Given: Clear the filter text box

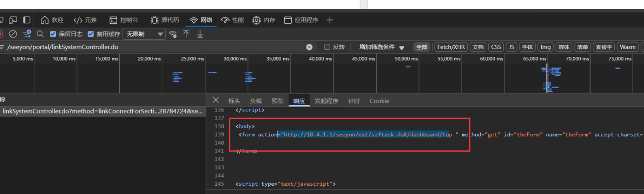Looking at the screenshot, I should (309, 47).
